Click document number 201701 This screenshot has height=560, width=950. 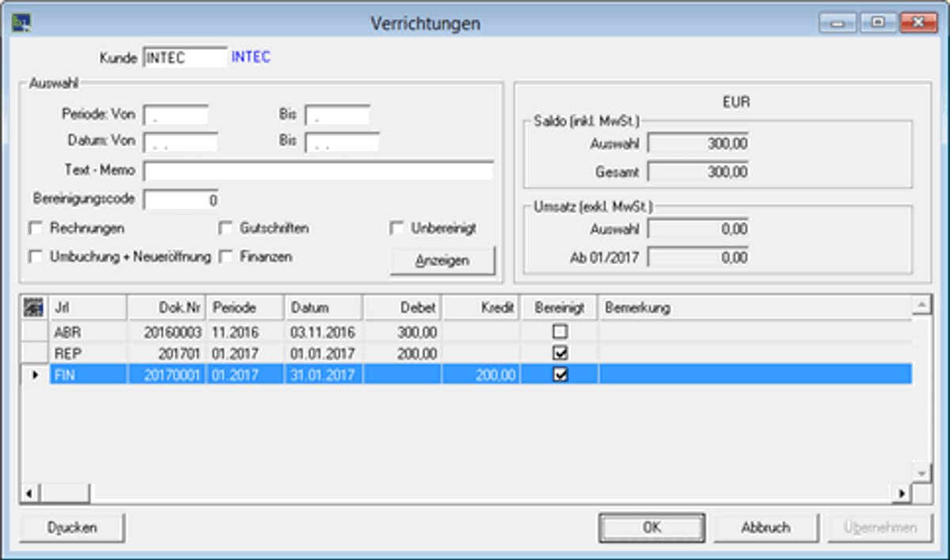166,354
